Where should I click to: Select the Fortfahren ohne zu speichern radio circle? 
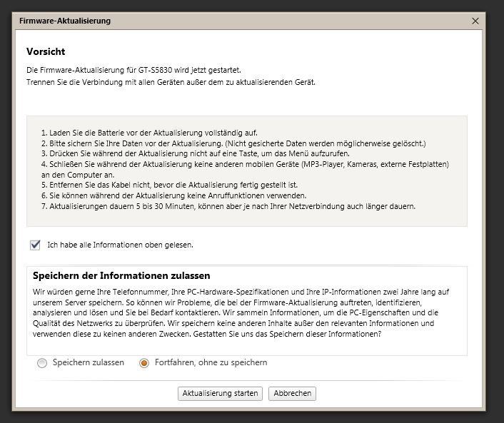click(x=144, y=363)
